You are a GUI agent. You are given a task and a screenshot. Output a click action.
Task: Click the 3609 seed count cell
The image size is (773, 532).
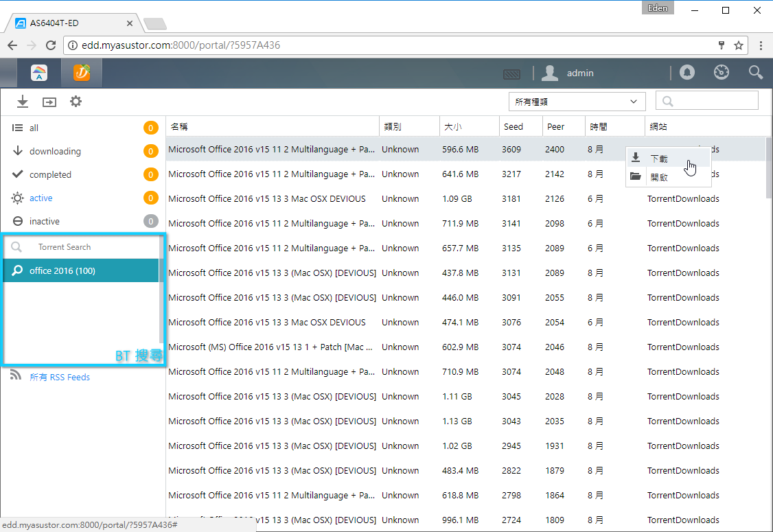tap(511, 150)
